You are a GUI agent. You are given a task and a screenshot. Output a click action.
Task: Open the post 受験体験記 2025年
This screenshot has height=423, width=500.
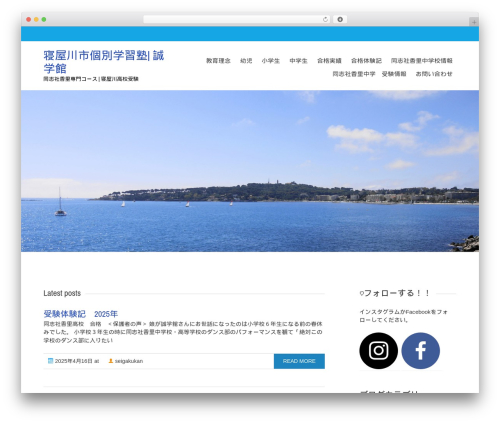click(x=81, y=314)
